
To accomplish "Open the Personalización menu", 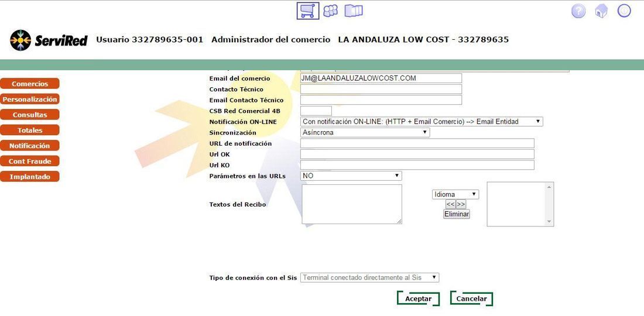I will 30,99.
